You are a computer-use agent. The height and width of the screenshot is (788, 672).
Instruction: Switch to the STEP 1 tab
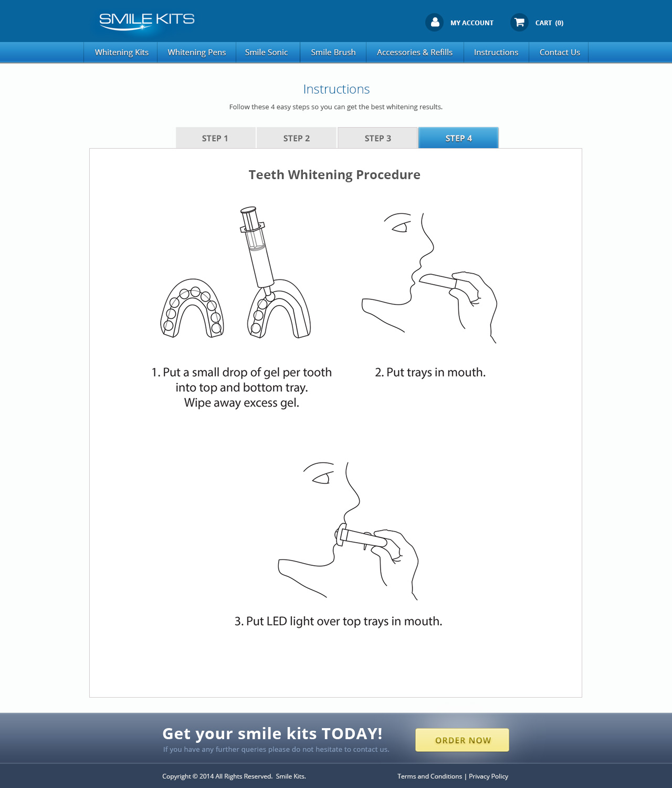tap(215, 138)
